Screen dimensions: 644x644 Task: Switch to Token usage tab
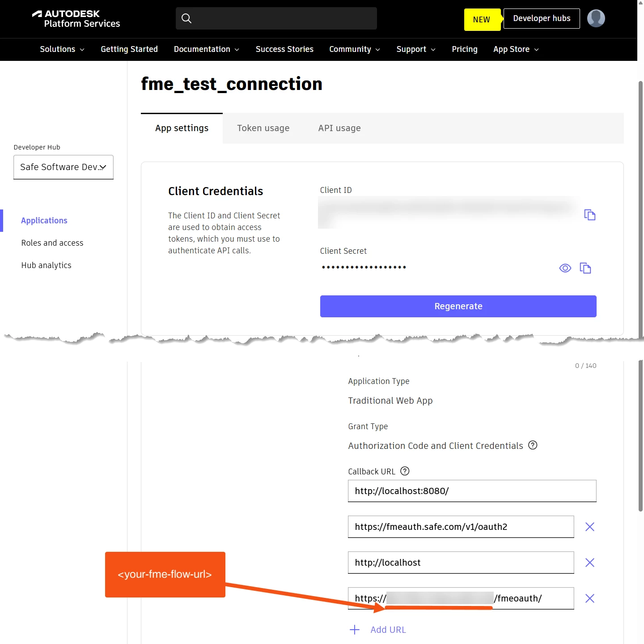coord(263,128)
